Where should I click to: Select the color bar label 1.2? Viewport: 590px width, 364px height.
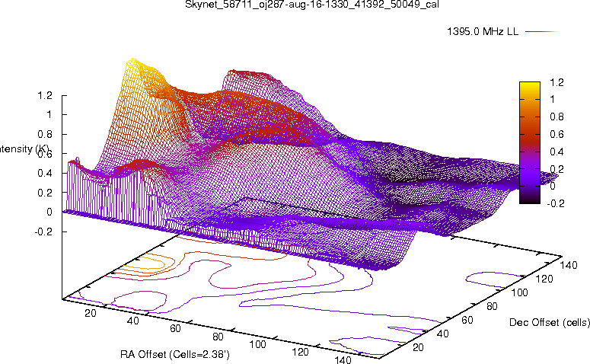pos(557,82)
